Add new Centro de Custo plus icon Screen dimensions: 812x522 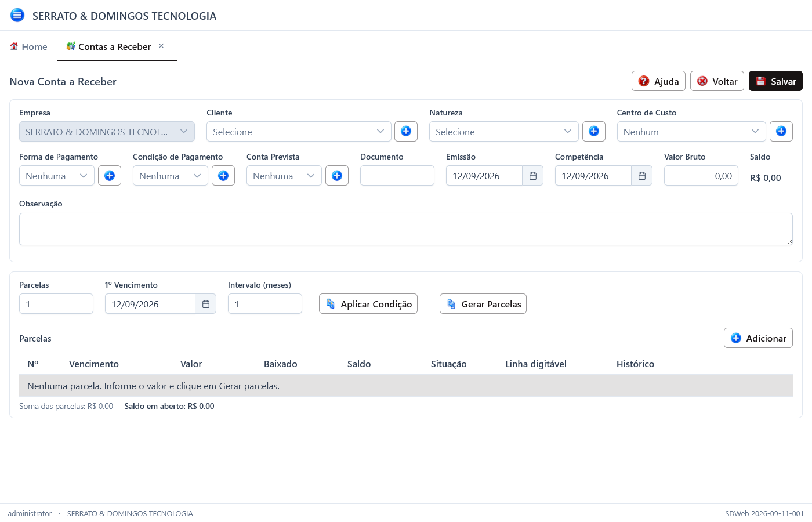781,131
